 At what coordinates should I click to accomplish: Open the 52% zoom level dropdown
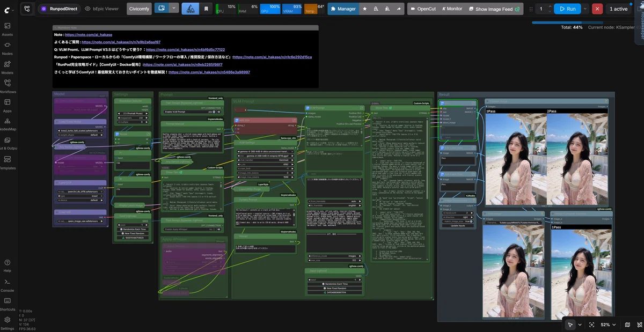tap(608, 324)
